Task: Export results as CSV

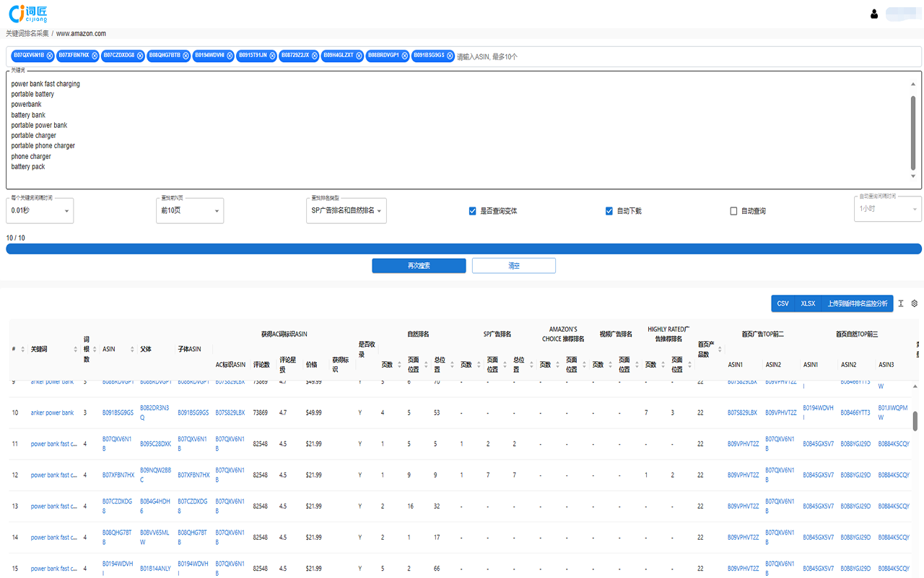Action: click(783, 303)
